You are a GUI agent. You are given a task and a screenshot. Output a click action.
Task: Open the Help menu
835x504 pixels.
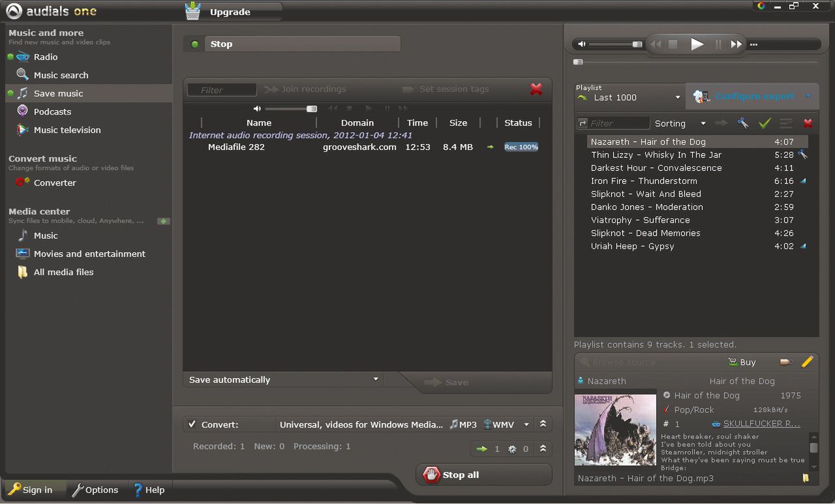[x=149, y=490]
